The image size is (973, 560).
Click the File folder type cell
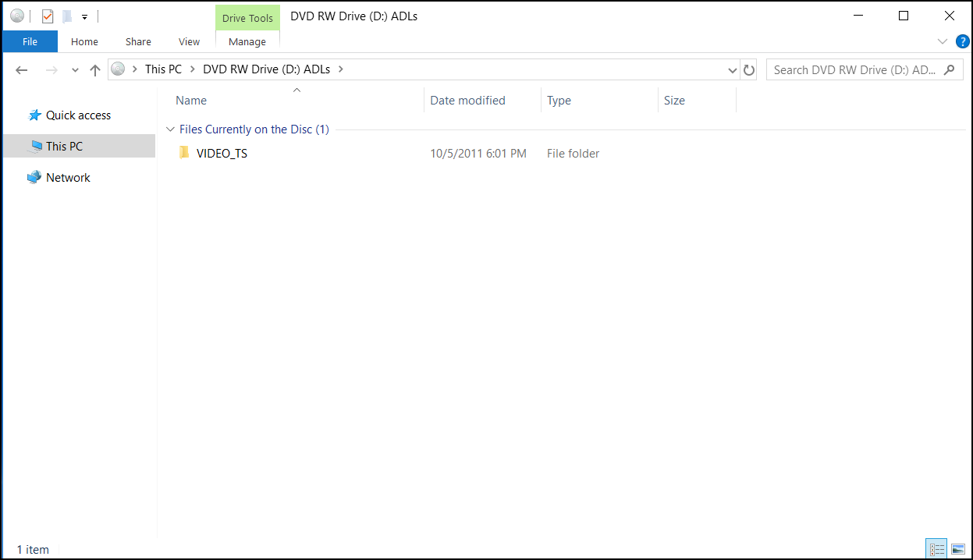[x=574, y=154]
